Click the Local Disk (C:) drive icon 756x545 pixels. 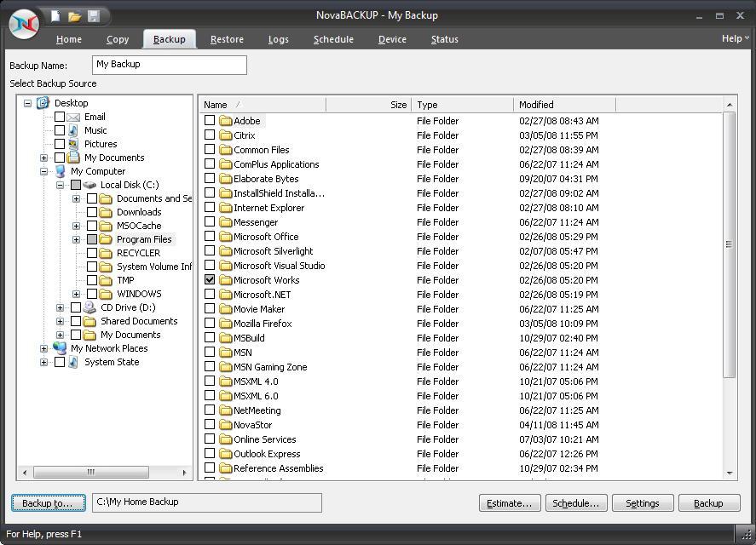tap(89, 185)
